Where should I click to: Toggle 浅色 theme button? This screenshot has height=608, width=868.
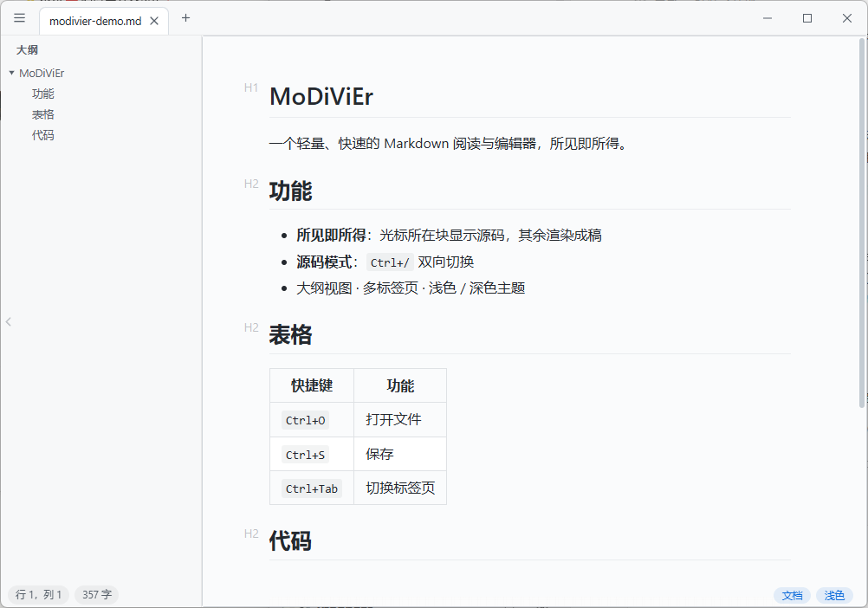[x=834, y=595]
